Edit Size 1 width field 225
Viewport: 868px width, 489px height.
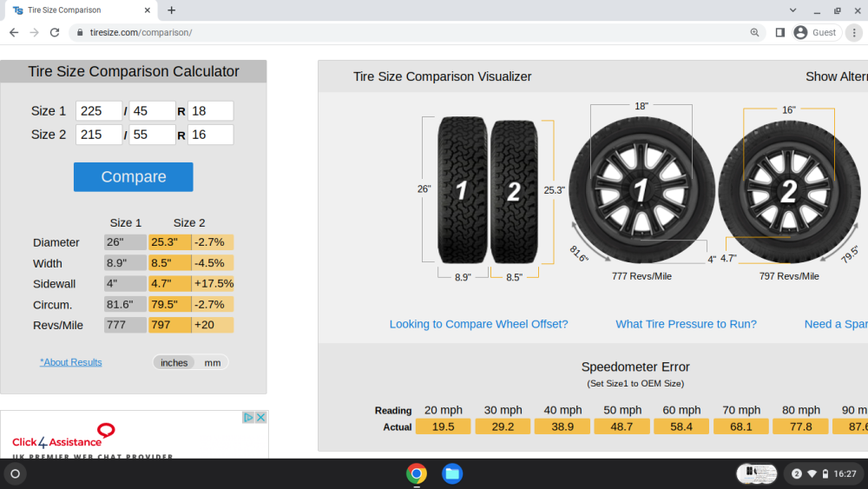click(99, 111)
